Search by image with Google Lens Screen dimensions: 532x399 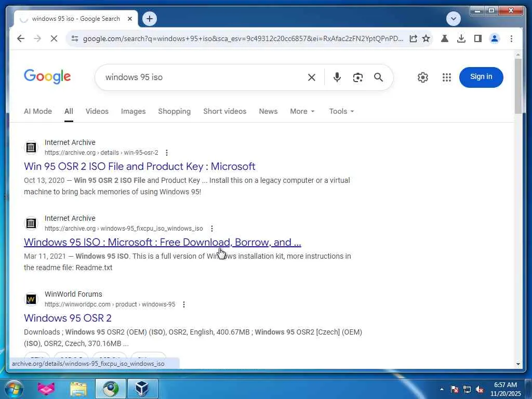tap(357, 77)
